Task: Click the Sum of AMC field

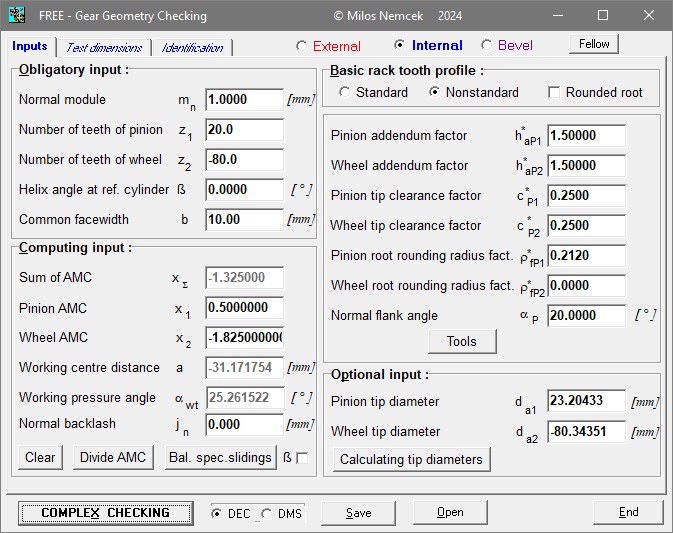Action: click(244, 278)
